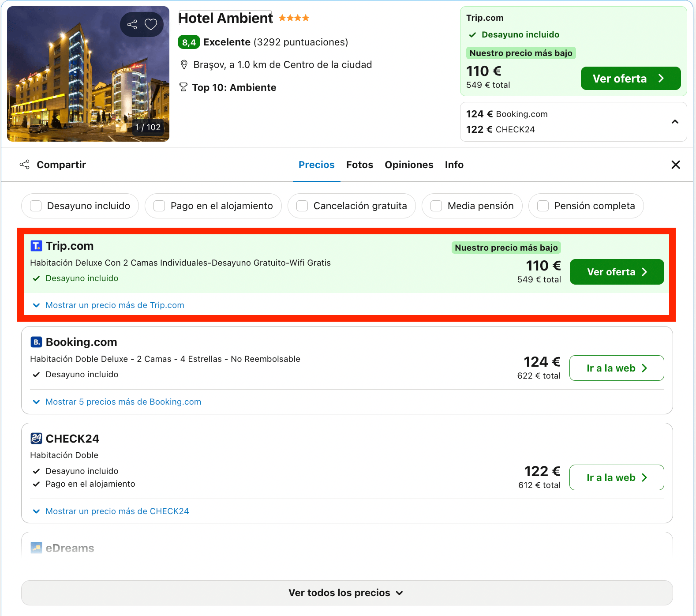Click the CHECK24 logo icon
696x616 pixels.
click(x=36, y=438)
